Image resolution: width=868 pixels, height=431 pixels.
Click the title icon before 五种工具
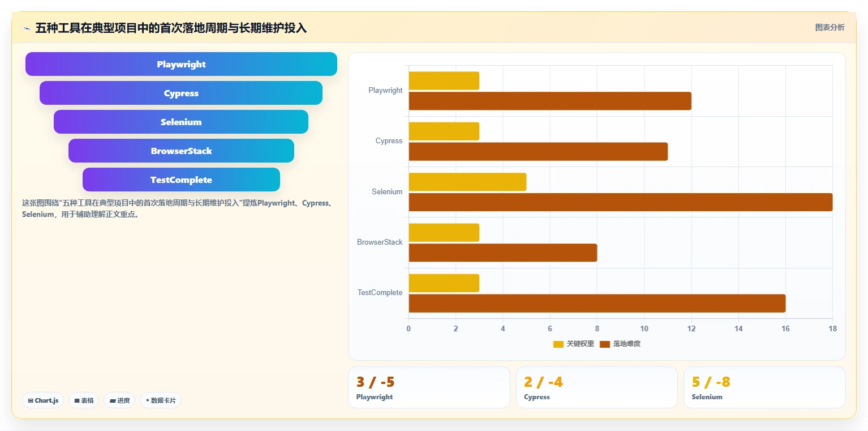[27, 28]
